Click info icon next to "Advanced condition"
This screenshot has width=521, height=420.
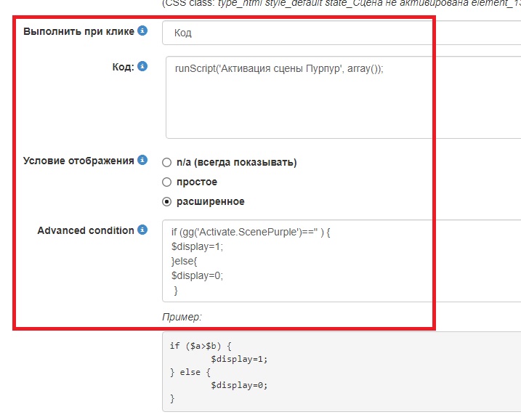pyautogui.click(x=142, y=230)
